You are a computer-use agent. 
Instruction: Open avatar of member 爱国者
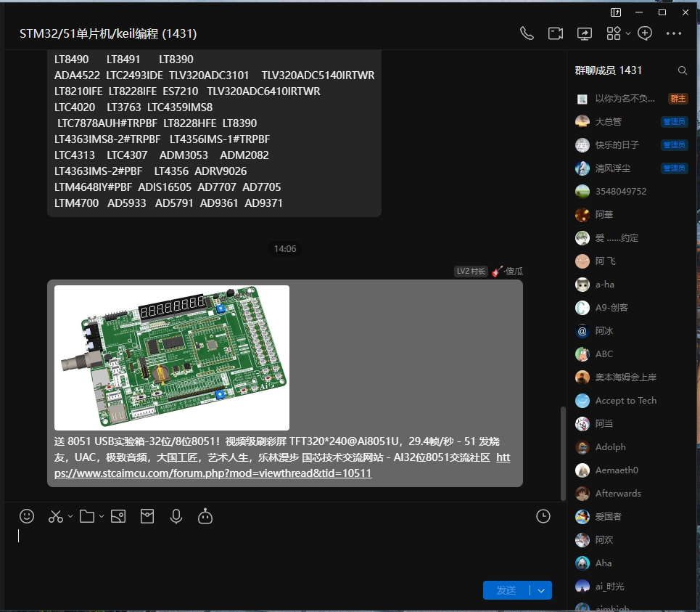click(x=582, y=516)
